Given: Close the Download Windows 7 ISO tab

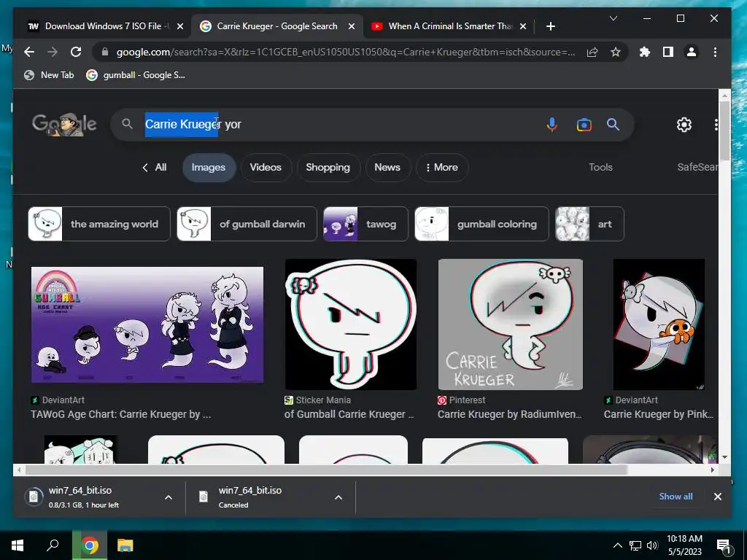Looking at the screenshot, I should tap(180, 26).
